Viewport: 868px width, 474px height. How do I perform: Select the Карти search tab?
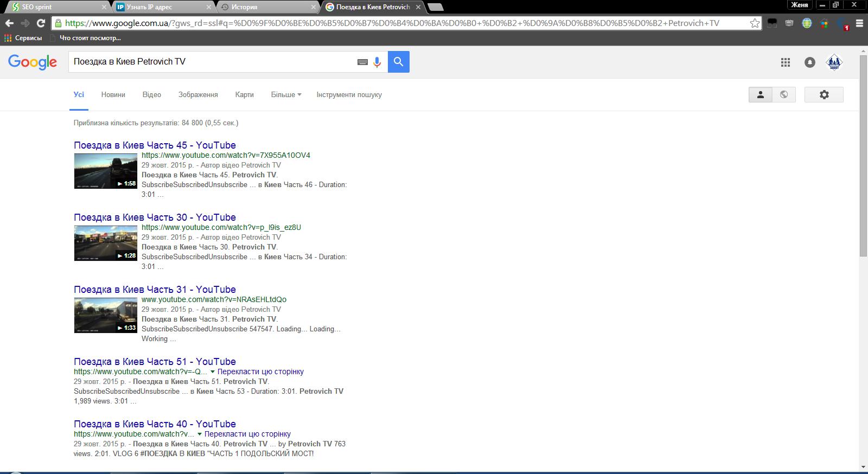click(244, 94)
